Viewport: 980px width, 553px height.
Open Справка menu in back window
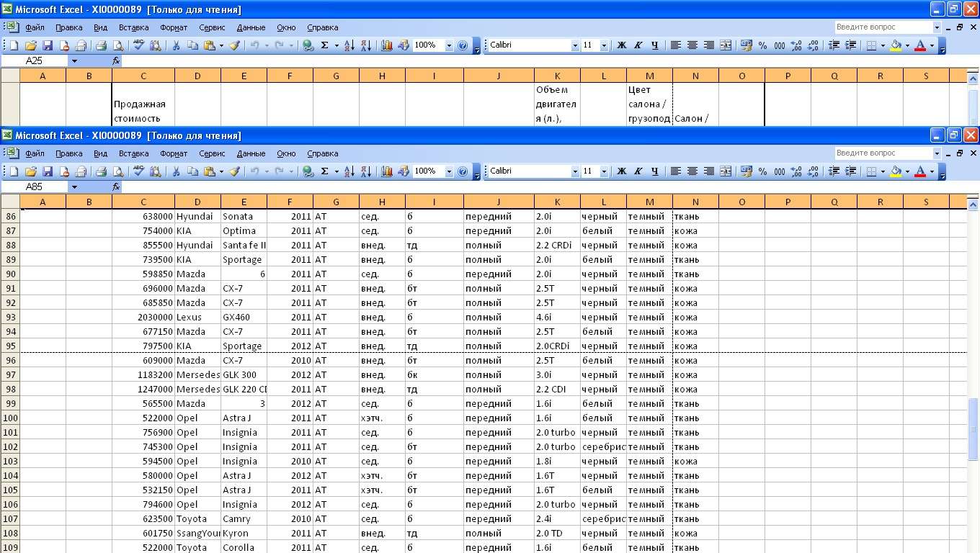(322, 27)
